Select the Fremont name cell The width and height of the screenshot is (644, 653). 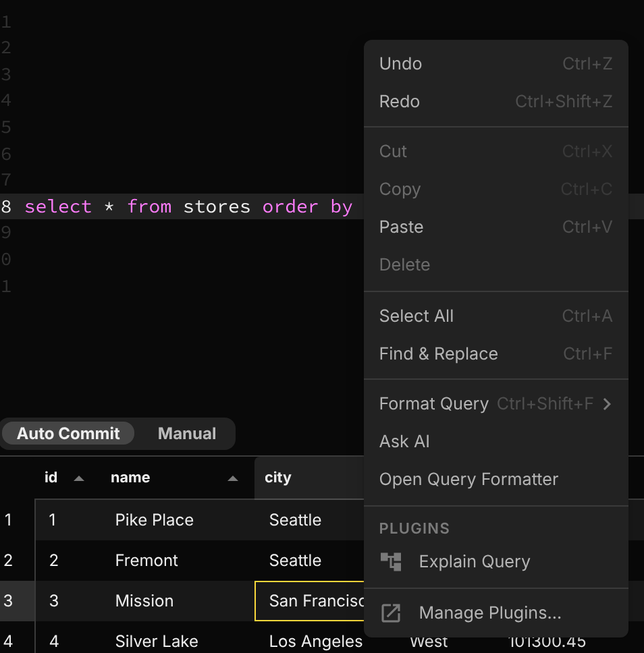(x=178, y=561)
